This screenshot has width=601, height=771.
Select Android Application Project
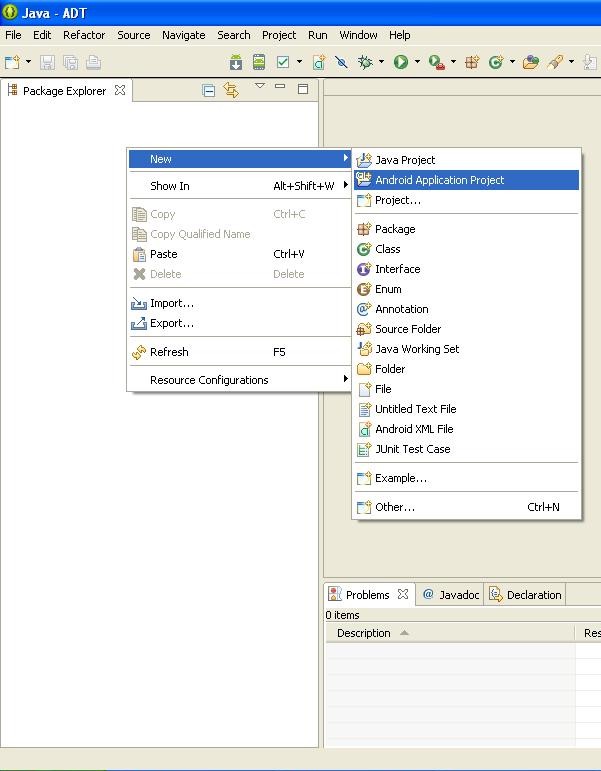(466, 180)
